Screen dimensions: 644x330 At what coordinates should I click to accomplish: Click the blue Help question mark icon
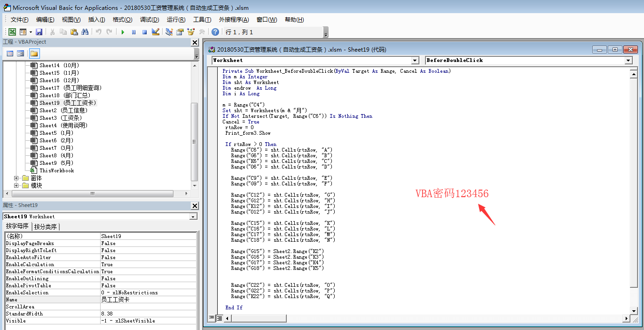click(215, 32)
